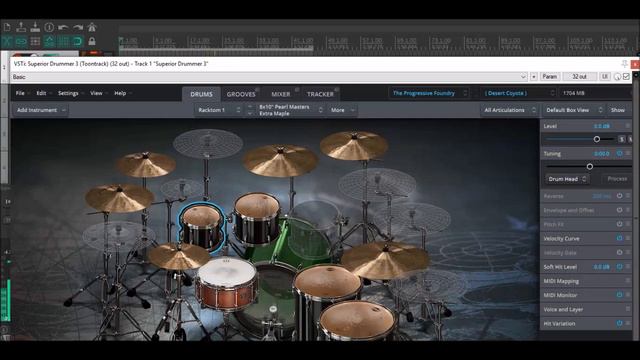640x360 pixels.
Task: Toggle Soft Hit Level power button
Action: [619, 267]
